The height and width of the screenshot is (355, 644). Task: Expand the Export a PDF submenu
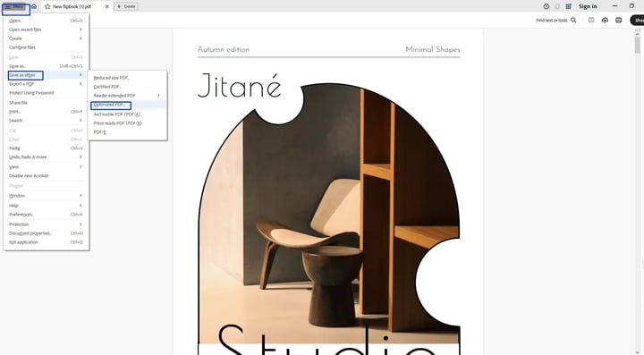(46, 84)
